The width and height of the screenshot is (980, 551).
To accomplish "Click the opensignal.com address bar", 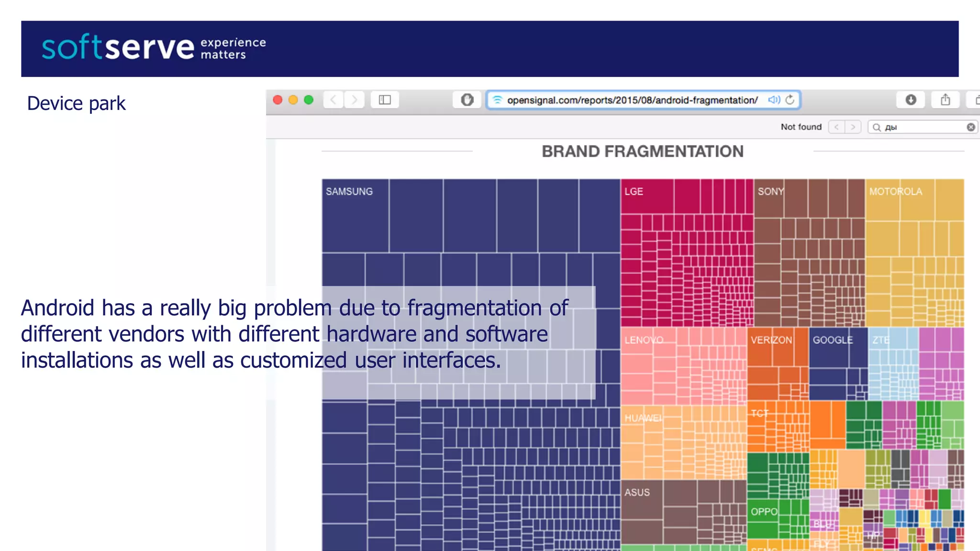I will pyautogui.click(x=632, y=100).
